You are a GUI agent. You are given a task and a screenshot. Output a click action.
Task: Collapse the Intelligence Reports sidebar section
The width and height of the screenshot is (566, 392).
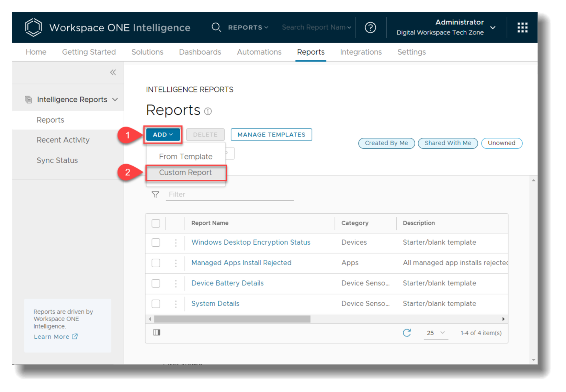pos(115,100)
